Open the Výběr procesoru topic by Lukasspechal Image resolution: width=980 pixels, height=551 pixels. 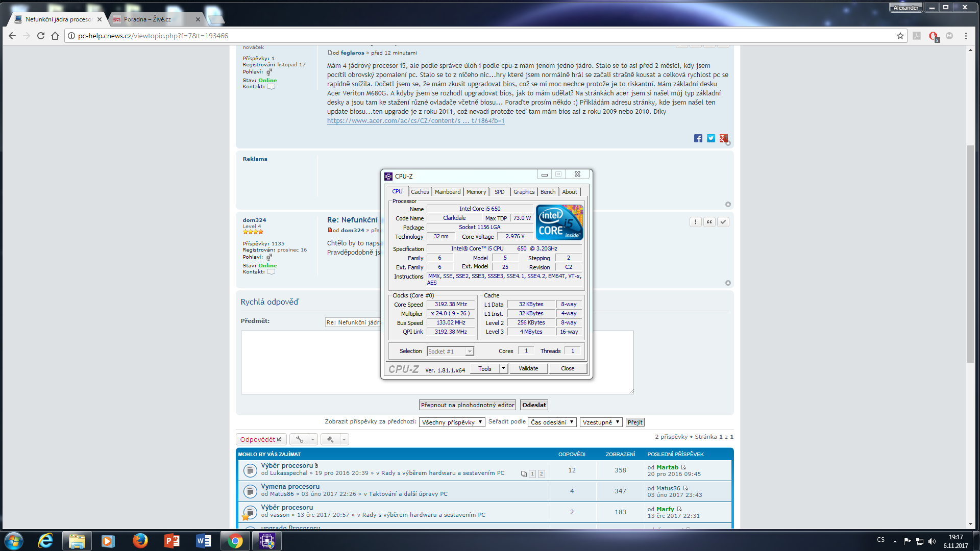[x=287, y=465]
